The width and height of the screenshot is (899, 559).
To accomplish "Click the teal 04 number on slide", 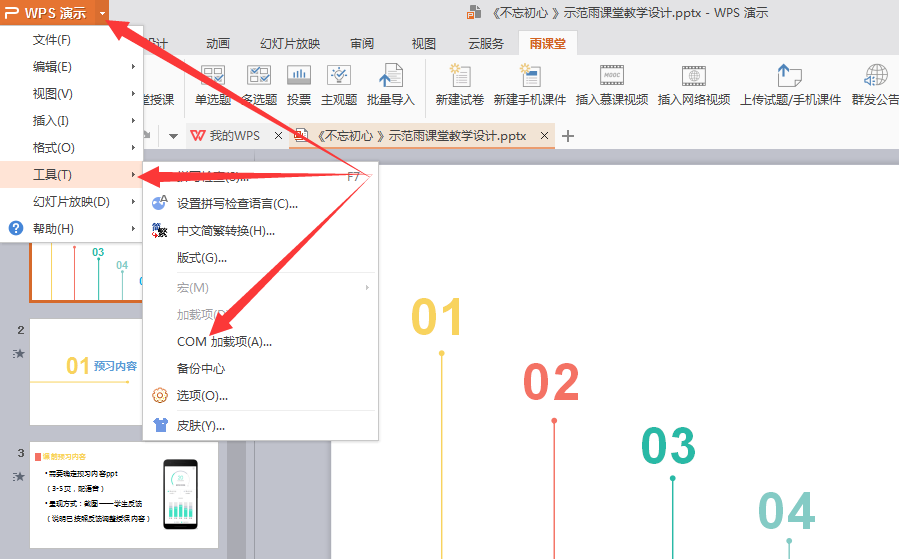I will coord(787,511).
